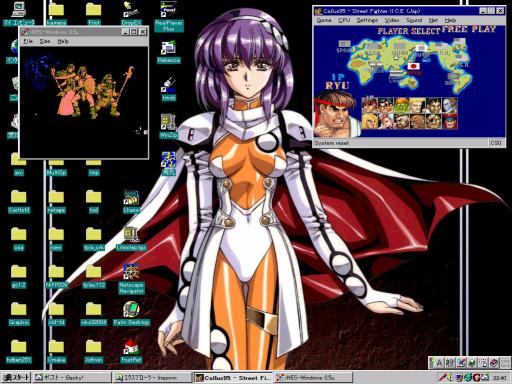
Task: Click the red 'G' system tray icon
Action: coord(476,378)
